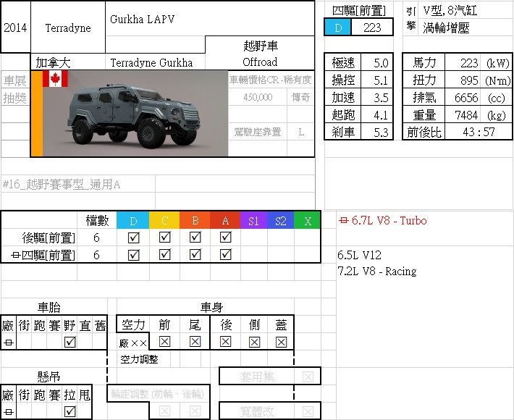
Task: Collapse marker before 6.7L V8 - Turbo
Action: click(x=343, y=220)
